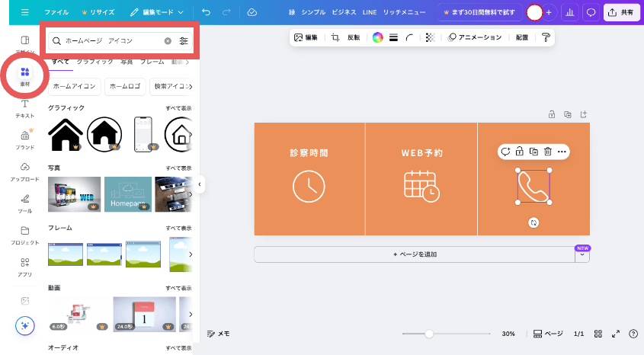Open the ファイル menu

pyautogui.click(x=56, y=13)
